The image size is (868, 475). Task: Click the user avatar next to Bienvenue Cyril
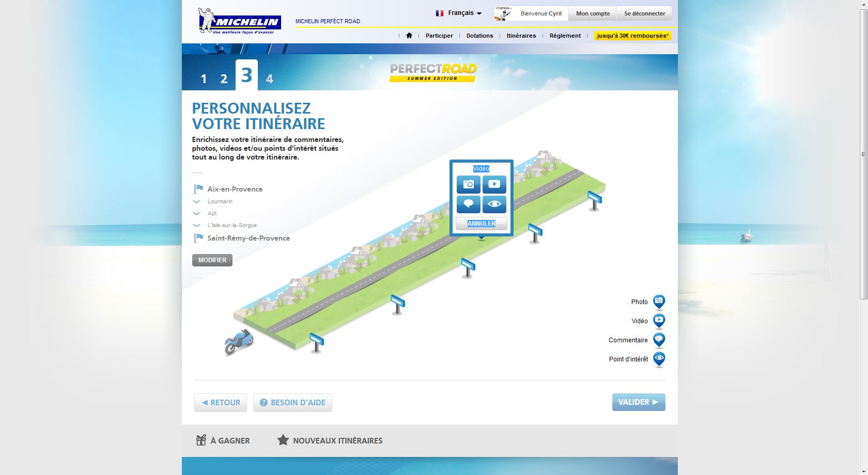(503, 13)
